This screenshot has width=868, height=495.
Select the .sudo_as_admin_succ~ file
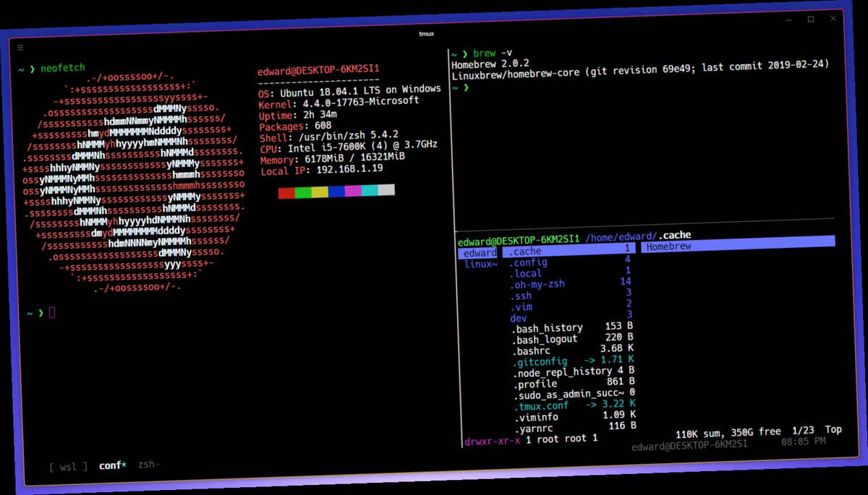574,394
